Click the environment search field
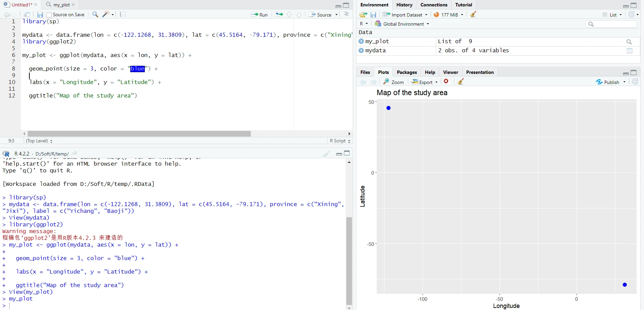 coord(611,24)
